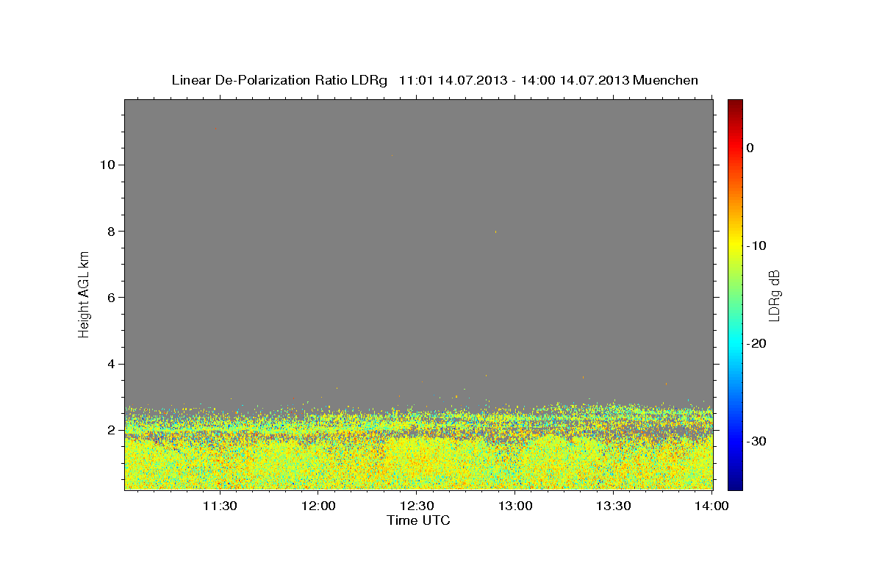The width and height of the screenshot is (882, 588).
Task: Click the 14:00 time tick label
Action: [710, 506]
